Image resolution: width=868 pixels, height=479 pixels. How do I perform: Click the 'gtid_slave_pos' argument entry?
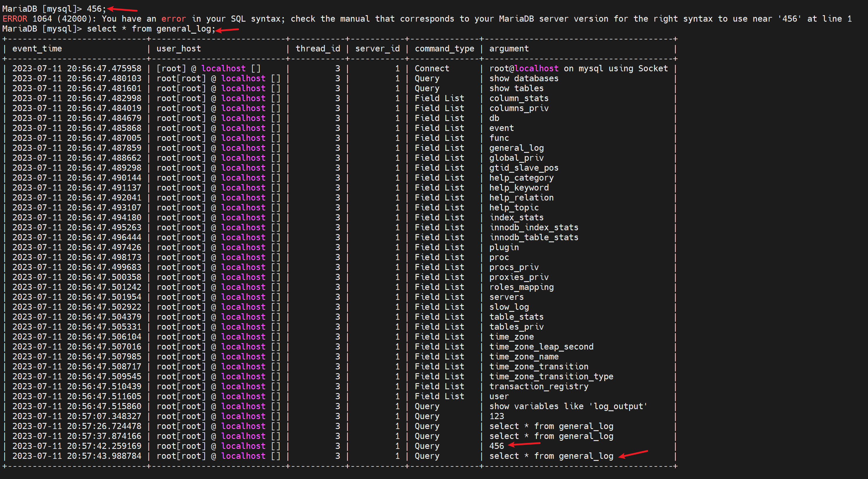tap(524, 168)
